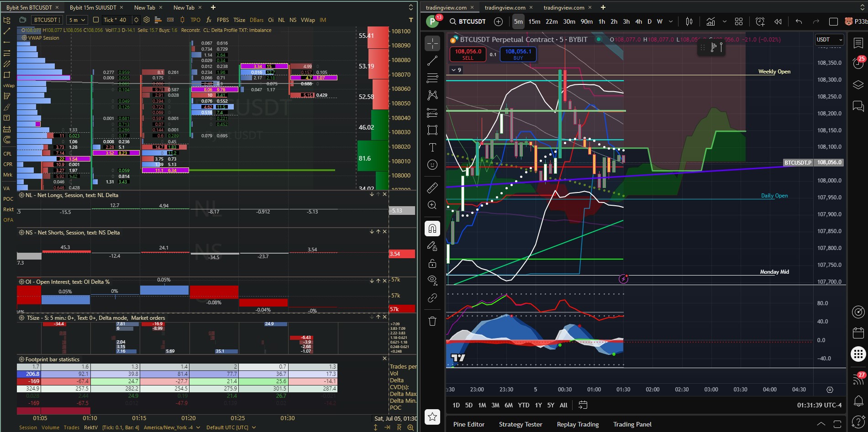868x432 pixels.
Task: Open BTCUSDT symbol search in TradingView
Action: (468, 21)
